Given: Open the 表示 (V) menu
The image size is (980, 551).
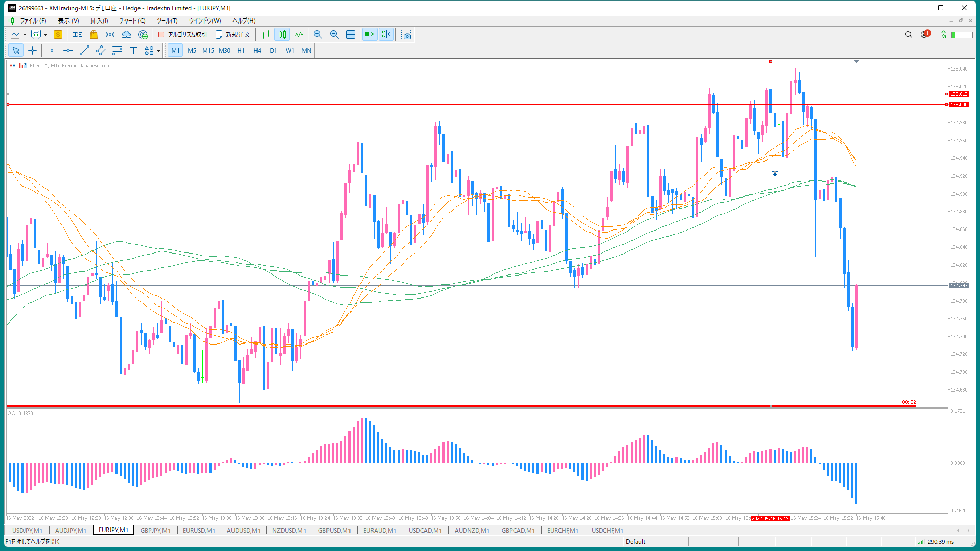Looking at the screenshot, I should (68, 21).
